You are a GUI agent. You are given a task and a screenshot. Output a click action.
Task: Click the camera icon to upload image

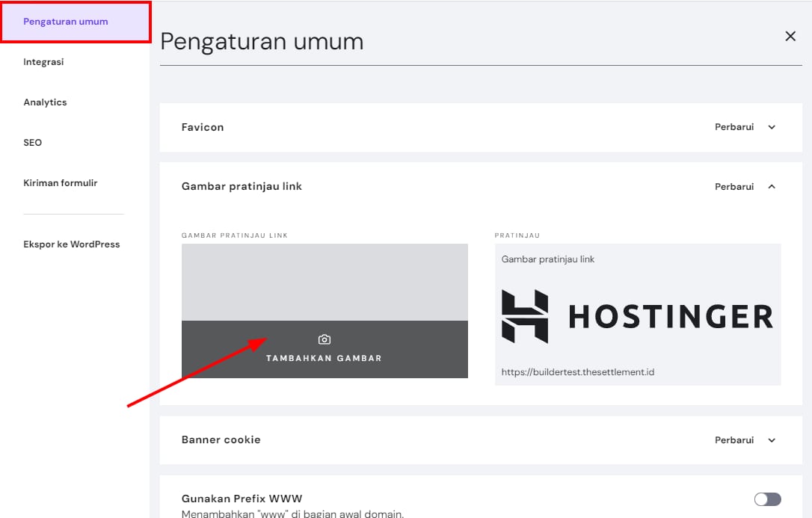click(x=324, y=339)
